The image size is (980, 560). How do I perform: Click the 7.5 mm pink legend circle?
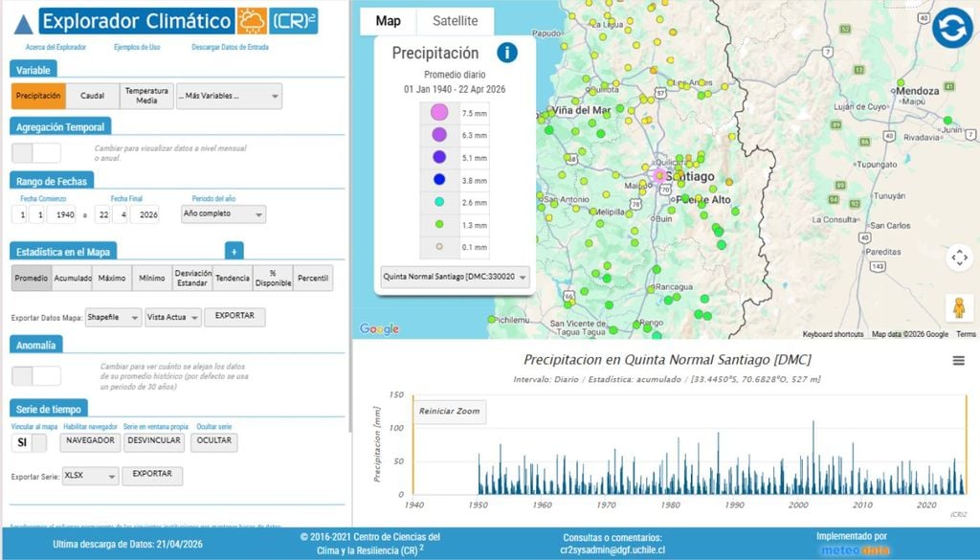[x=439, y=112]
